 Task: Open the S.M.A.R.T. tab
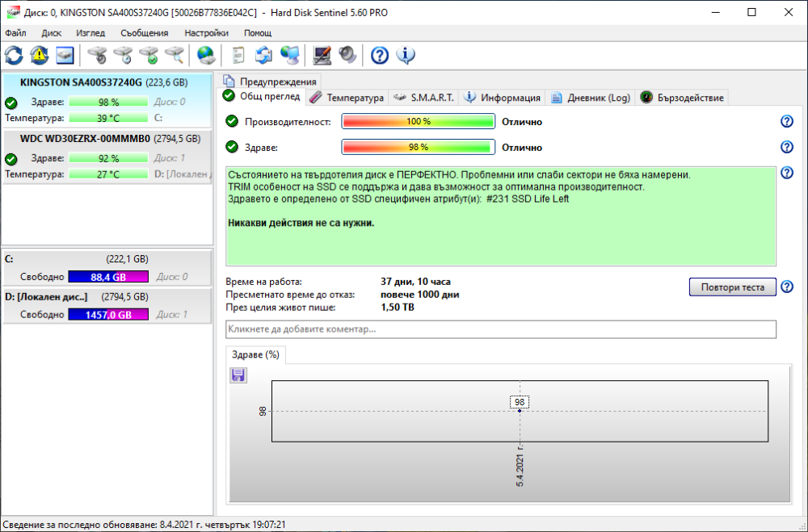[423, 98]
